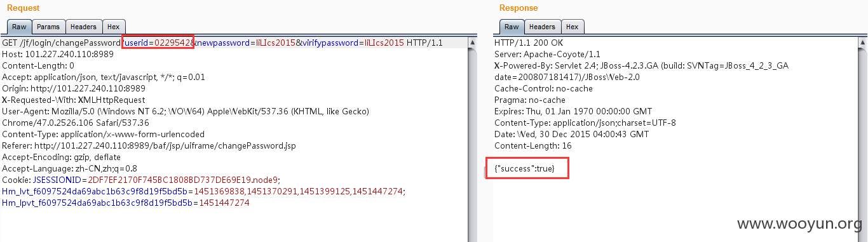Image resolution: width=868 pixels, height=242 pixels.
Task: Click the Pragma: no-cache line
Action: click(527, 100)
